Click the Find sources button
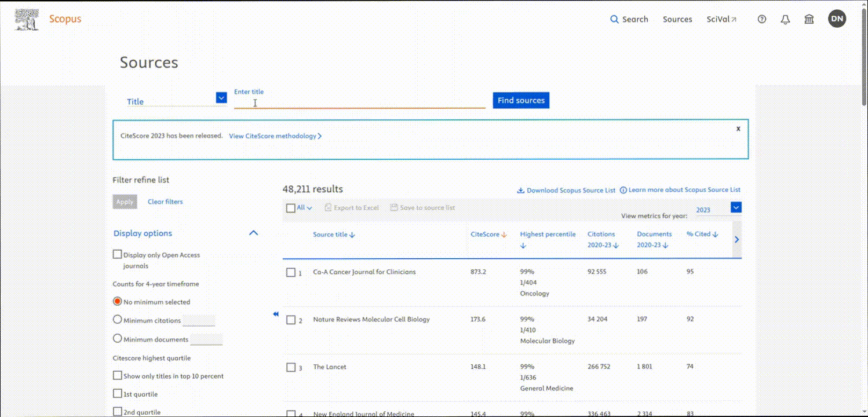The height and width of the screenshot is (417, 868). [520, 100]
